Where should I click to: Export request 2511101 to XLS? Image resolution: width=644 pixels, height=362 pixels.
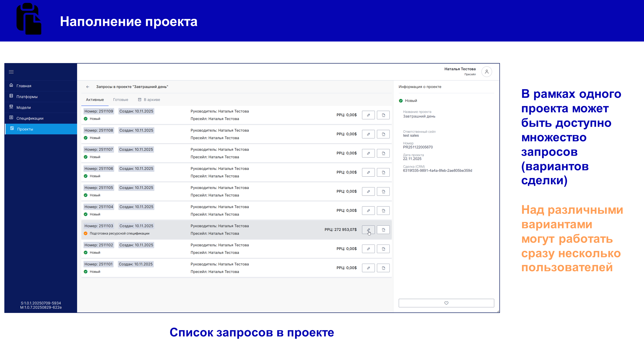(x=383, y=268)
